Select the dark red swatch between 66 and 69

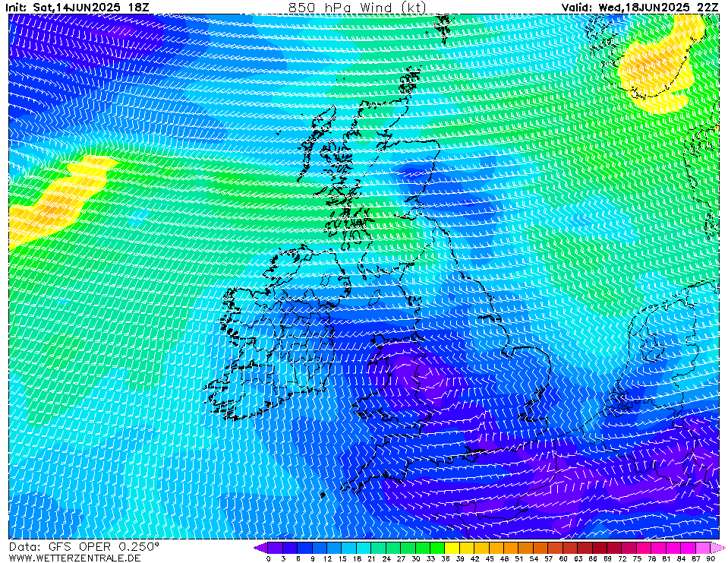click(x=600, y=548)
